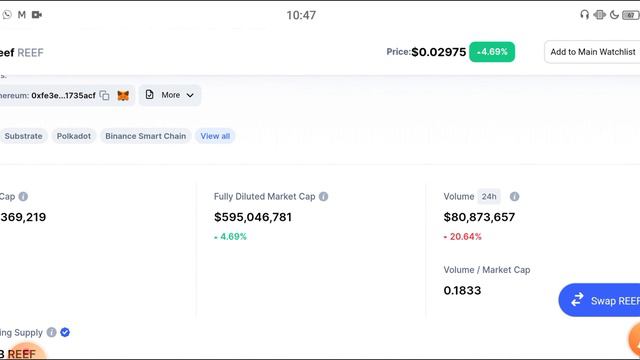This screenshot has width=640, height=360.
Task: Select the -20.64% volume change text
Action: coord(462,237)
